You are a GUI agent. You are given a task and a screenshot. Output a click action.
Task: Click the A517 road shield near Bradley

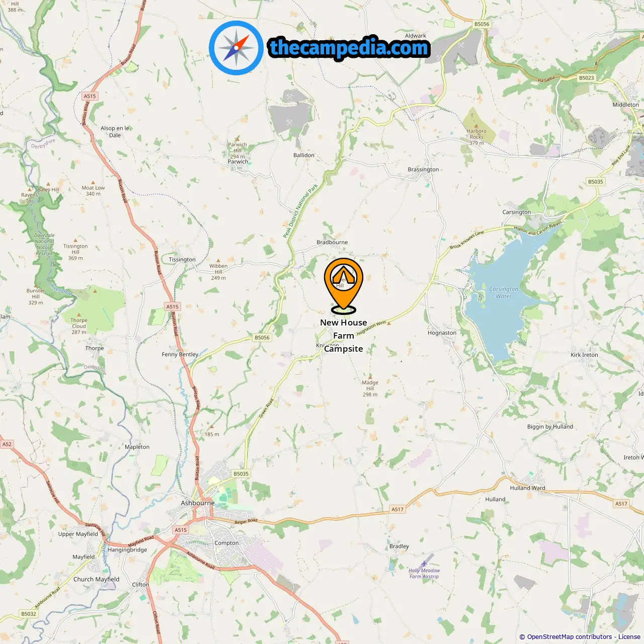397,509
